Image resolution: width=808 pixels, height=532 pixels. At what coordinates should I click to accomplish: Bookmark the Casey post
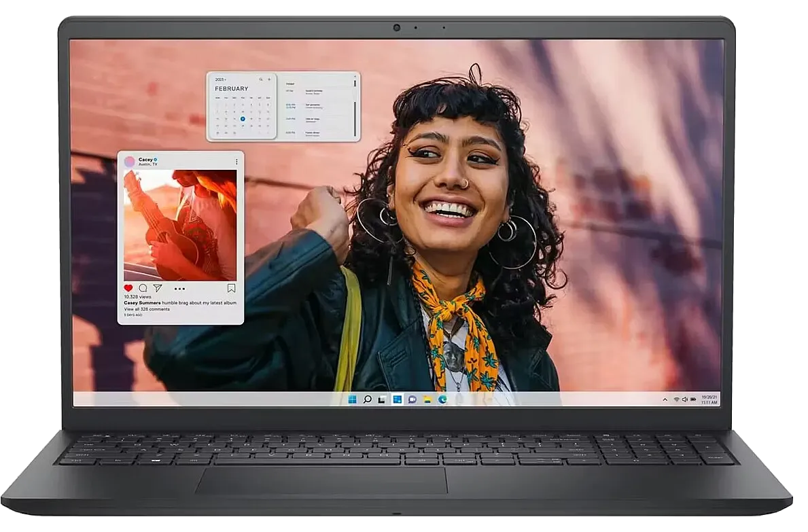pos(231,288)
